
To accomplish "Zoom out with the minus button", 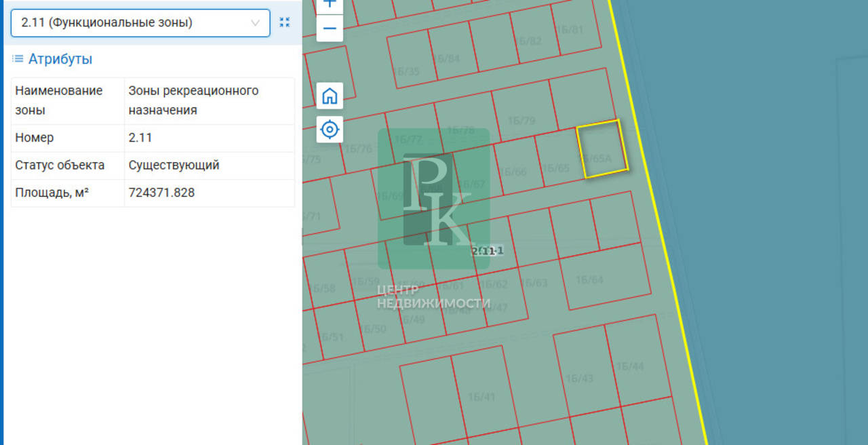I will (x=330, y=28).
